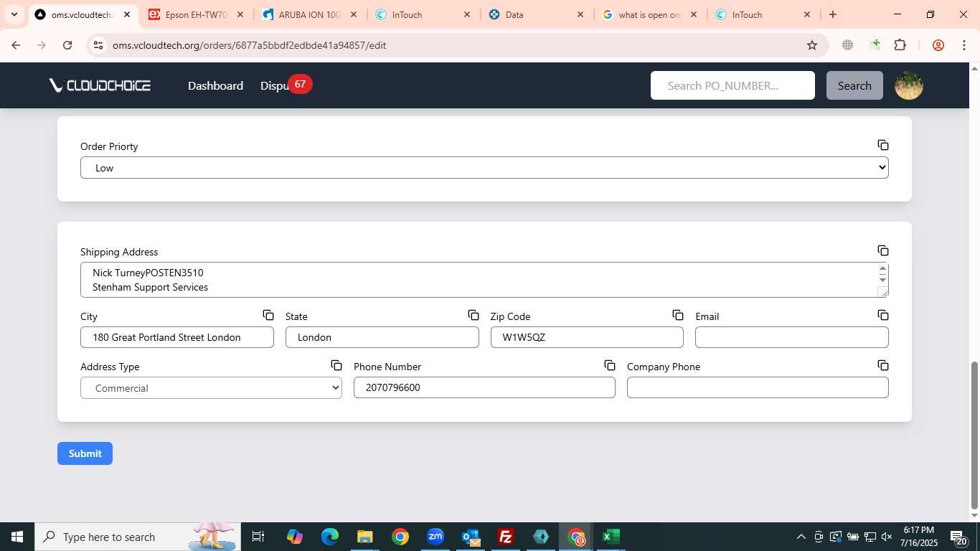Screen dimensions: 980x551
Task: Open File Explorer from taskbar
Action: point(365,537)
